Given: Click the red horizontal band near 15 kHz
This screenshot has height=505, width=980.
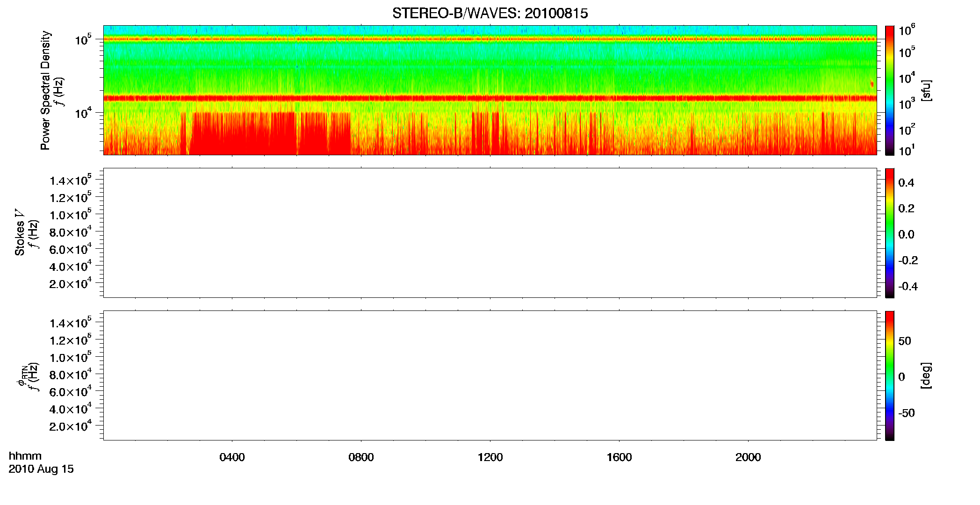Looking at the screenshot, I should [490, 98].
